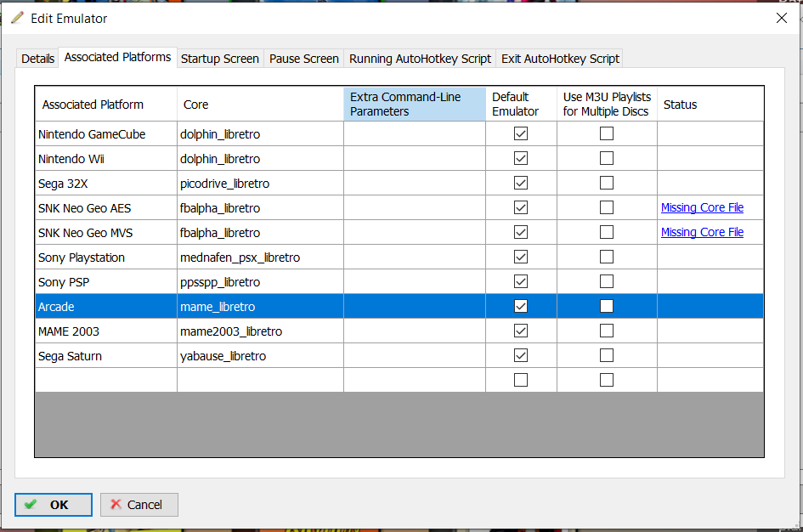Confirm changes with the OK button
Viewport: 803px width, 532px height.
pyautogui.click(x=54, y=505)
